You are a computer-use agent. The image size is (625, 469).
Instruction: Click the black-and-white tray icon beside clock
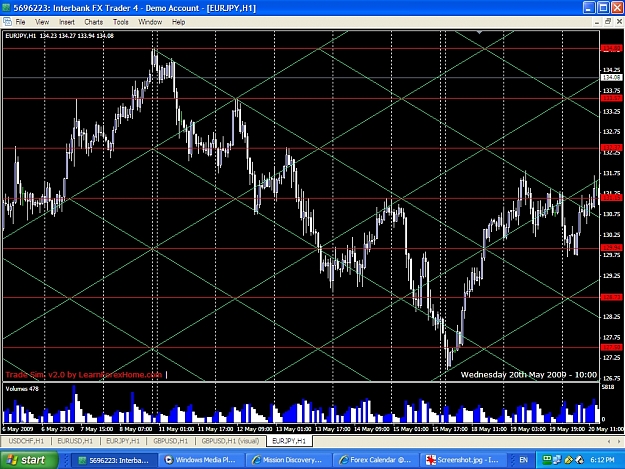pyautogui.click(x=579, y=460)
